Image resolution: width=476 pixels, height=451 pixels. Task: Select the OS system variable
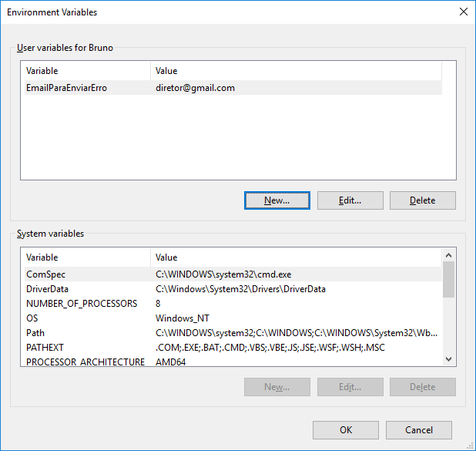(233, 318)
